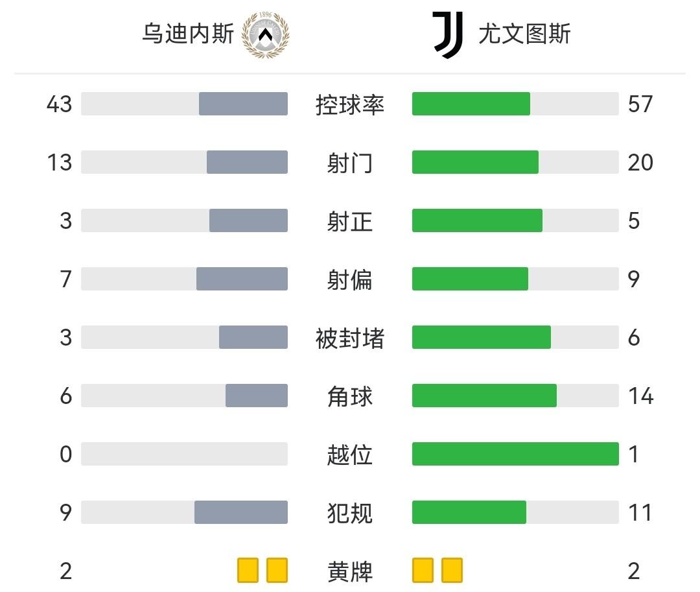Select the 乌迪内斯 team name

point(188,34)
